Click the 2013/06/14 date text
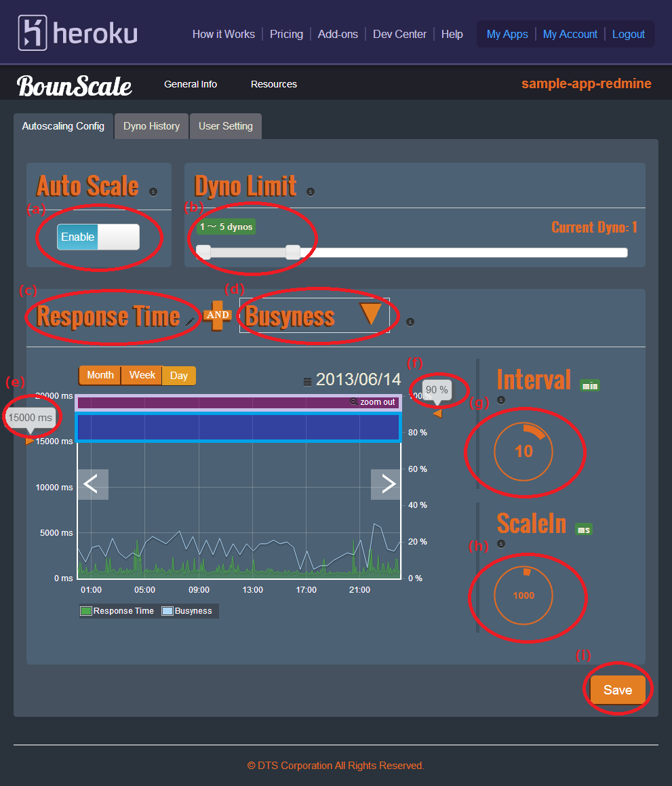The height and width of the screenshot is (786, 672). coord(358,380)
